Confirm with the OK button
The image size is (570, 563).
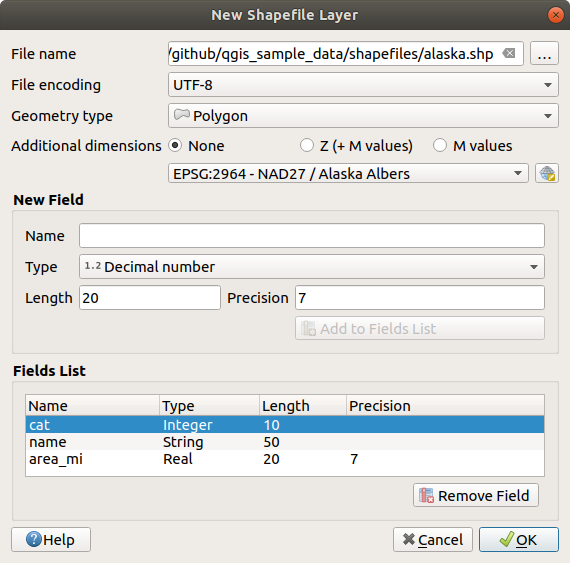coord(519,540)
